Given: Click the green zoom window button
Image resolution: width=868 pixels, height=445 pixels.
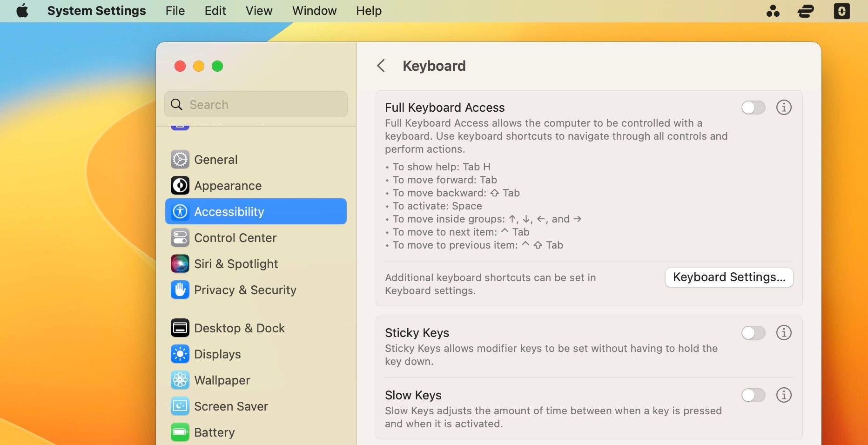Looking at the screenshot, I should tap(217, 66).
